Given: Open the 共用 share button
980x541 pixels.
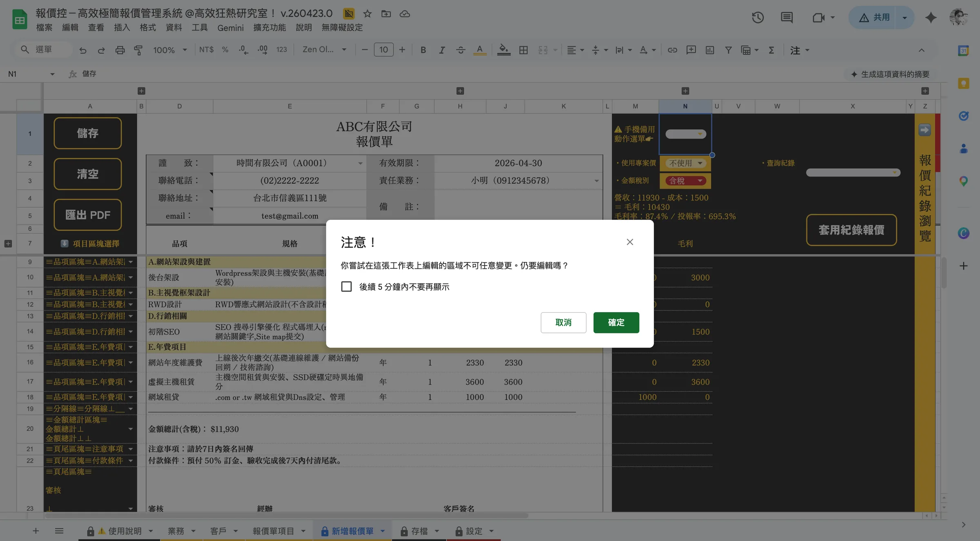Looking at the screenshot, I should [873, 18].
